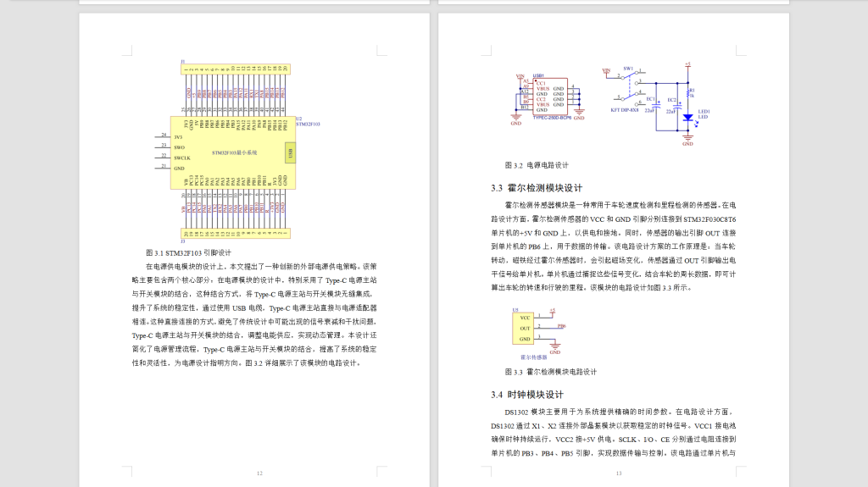The height and width of the screenshot is (487, 868).
Task: Click the line starting "霍尔检测传感器模块是一种"
Action: pyautogui.click(x=620, y=205)
